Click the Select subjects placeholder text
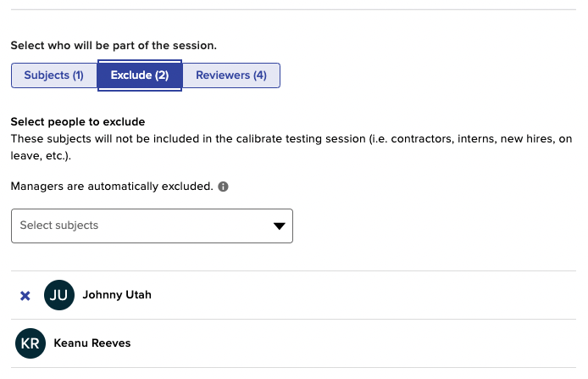 [59, 226]
